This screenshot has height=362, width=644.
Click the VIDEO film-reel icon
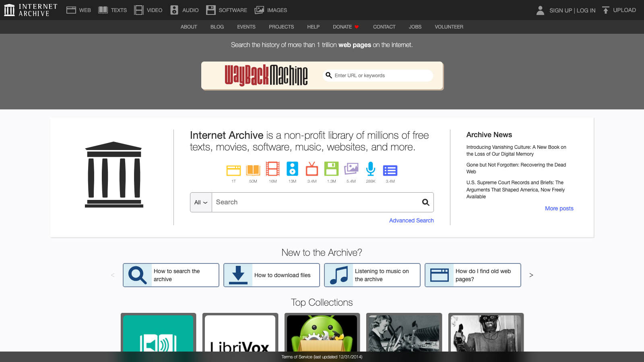(x=139, y=10)
